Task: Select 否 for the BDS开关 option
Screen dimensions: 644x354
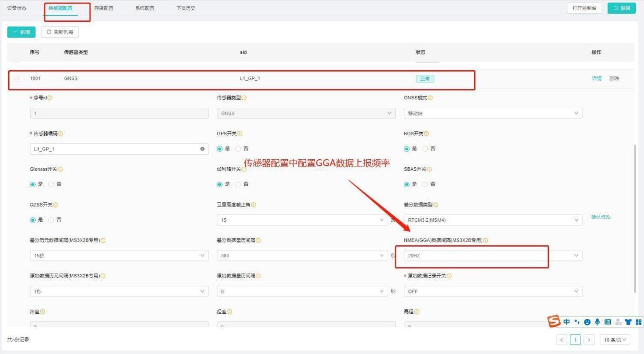Action: pos(426,149)
